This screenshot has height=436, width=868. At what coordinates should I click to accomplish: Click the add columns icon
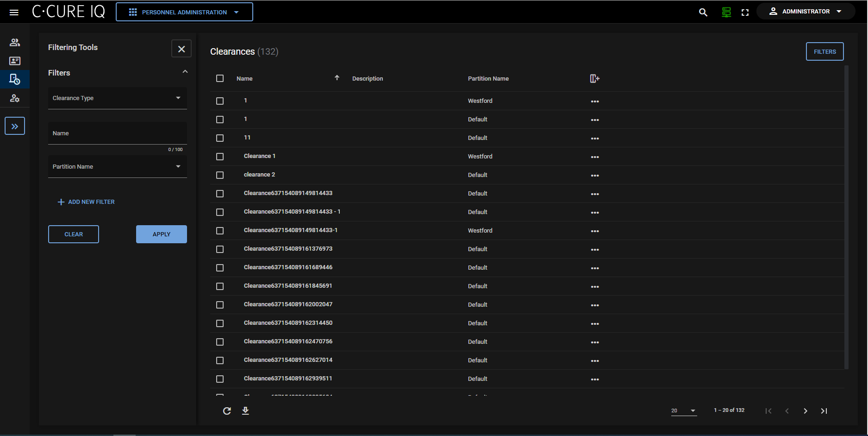(594, 79)
